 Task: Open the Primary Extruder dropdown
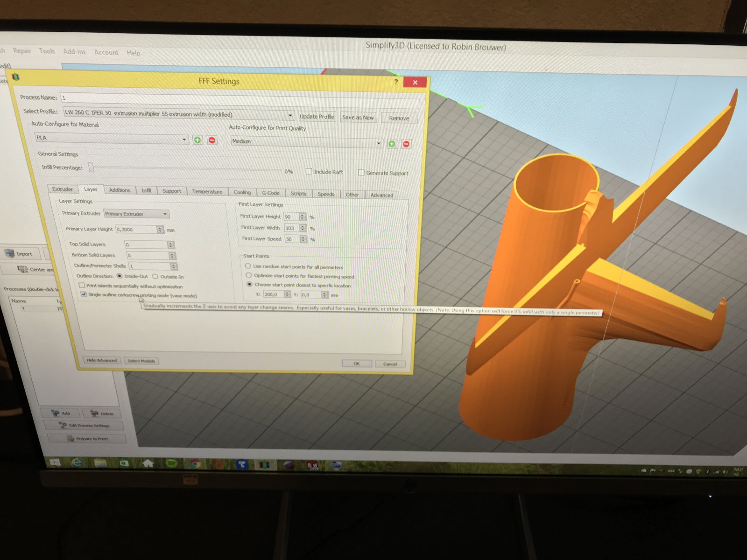pyautogui.click(x=136, y=214)
